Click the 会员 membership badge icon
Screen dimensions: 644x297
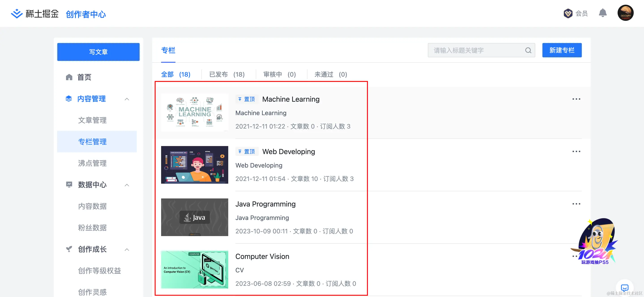coord(568,13)
